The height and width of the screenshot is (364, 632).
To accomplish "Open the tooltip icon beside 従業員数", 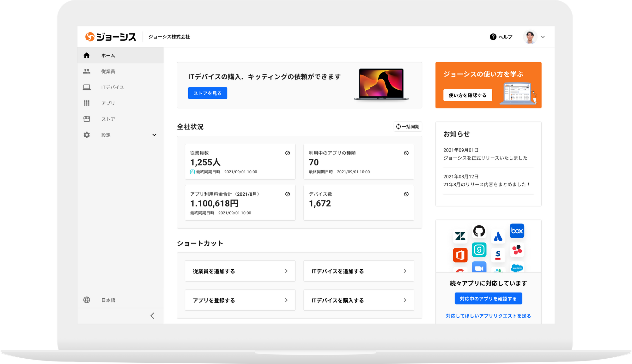I will [x=288, y=153].
